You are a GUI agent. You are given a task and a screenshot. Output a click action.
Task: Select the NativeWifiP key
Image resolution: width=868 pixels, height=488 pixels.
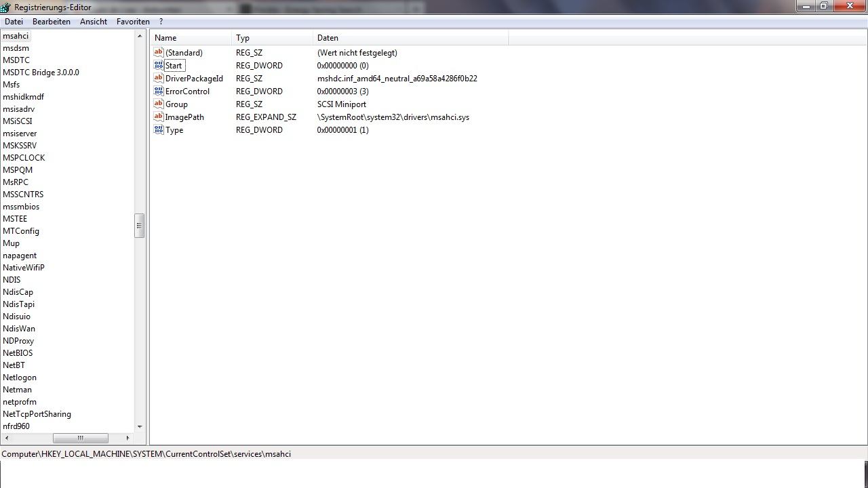tap(24, 268)
